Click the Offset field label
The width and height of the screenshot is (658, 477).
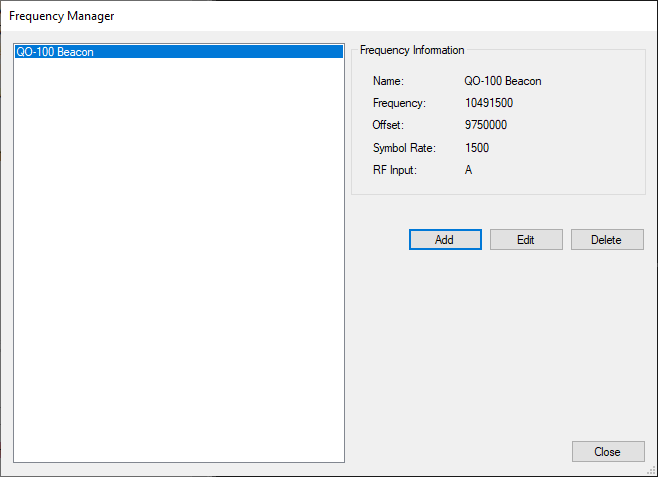[x=387, y=125]
